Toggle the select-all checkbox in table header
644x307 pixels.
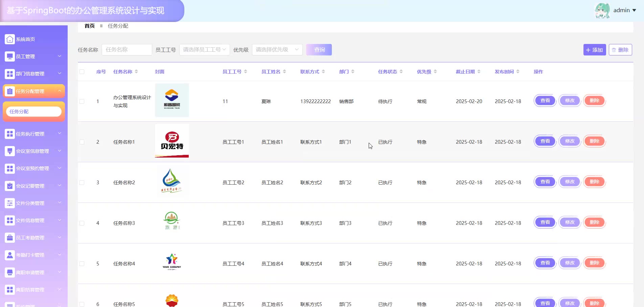click(x=82, y=72)
